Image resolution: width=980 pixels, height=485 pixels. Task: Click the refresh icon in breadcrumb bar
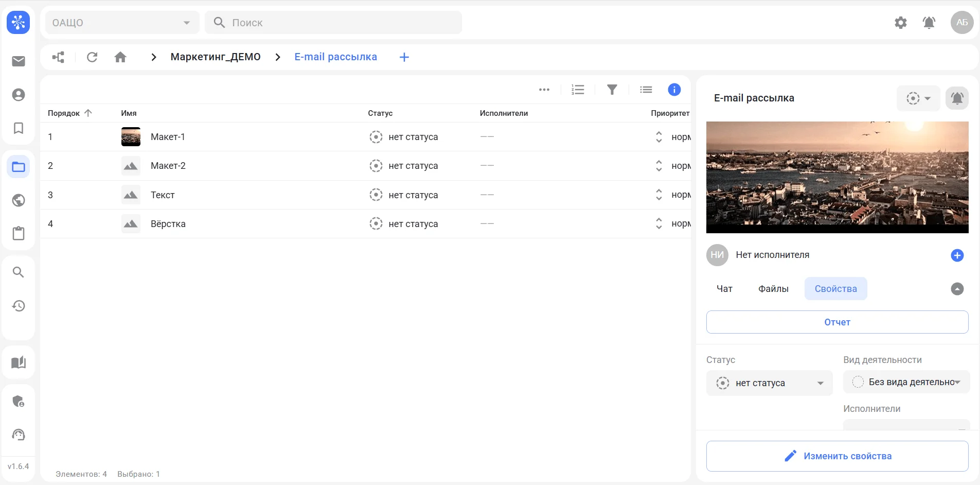tap(92, 57)
